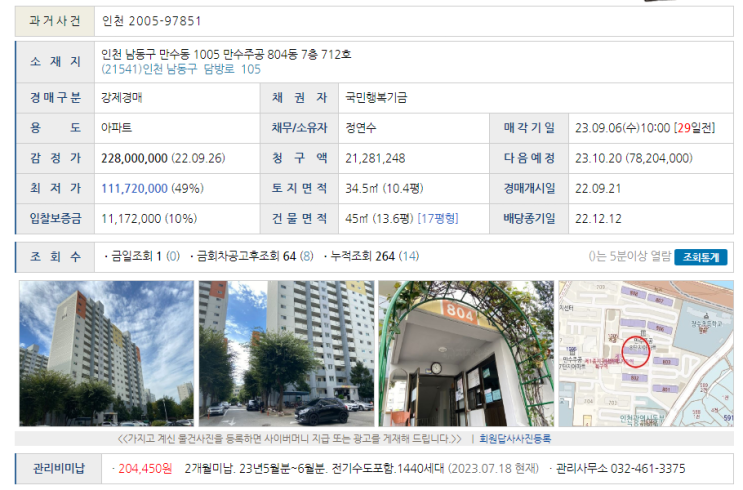
Task: Open the location map thumbnail
Action: tap(646, 353)
